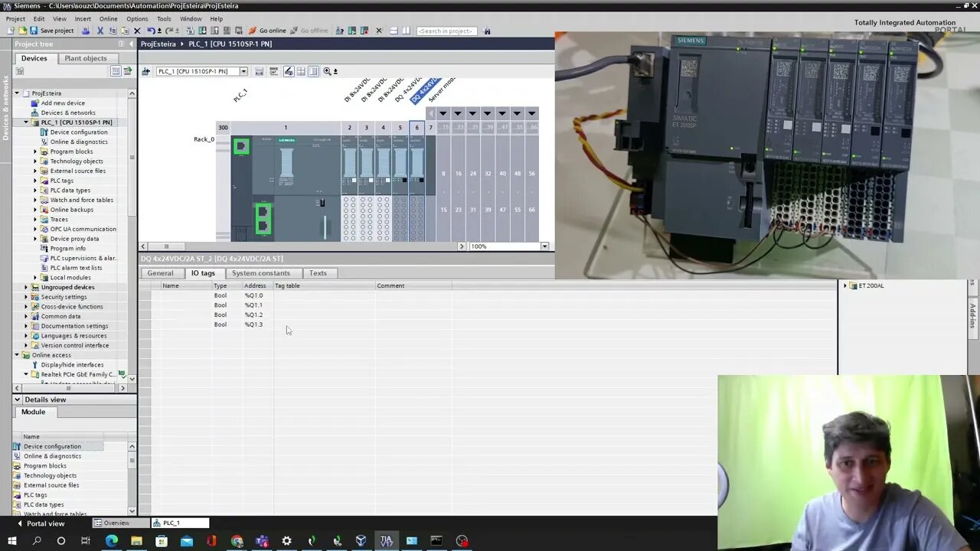Open the System constants tab

[x=261, y=273]
